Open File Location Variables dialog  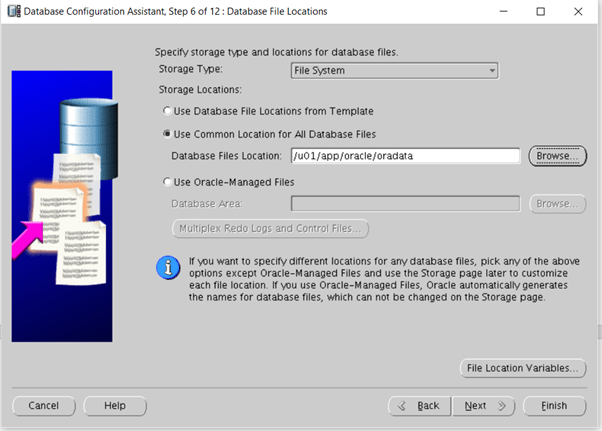[x=521, y=368]
